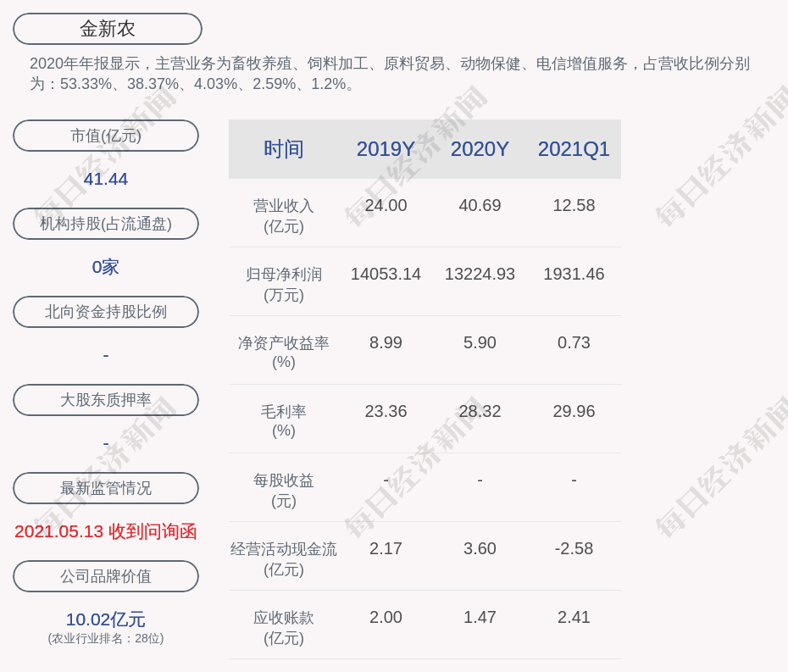This screenshot has height=672, width=788.
Task: Click the 23.36 gross margin cell
Action: pyautogui.click(x=386, y=411)
